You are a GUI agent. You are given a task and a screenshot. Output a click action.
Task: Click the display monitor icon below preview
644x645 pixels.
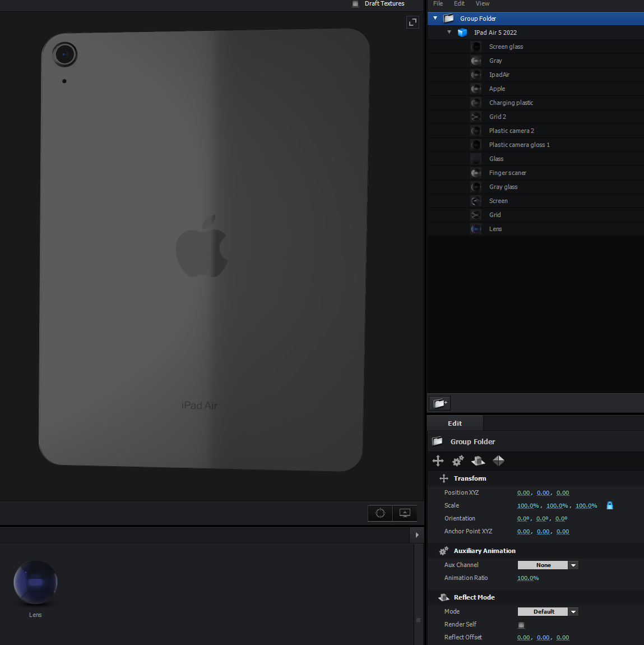point(405,513)
